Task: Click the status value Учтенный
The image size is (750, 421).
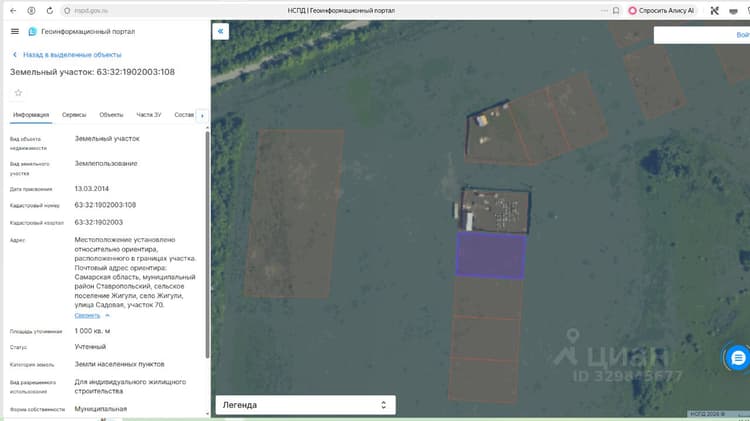Action: point(90,347)
